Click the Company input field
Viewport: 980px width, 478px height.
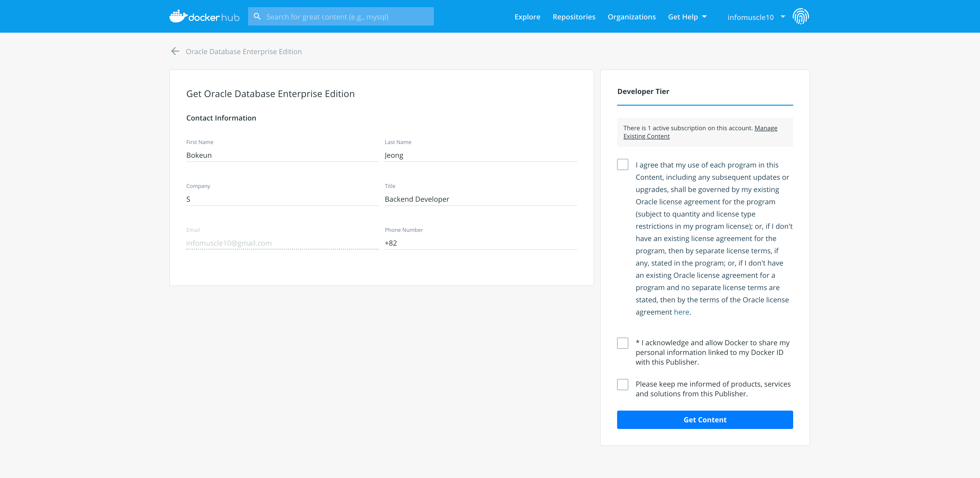click(x=282, y=199)
